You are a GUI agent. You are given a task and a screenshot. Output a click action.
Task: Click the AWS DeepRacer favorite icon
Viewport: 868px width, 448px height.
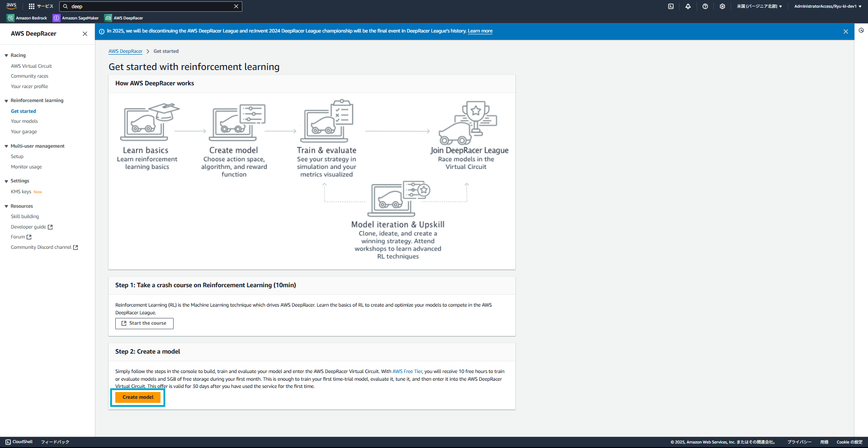(108, 18)
